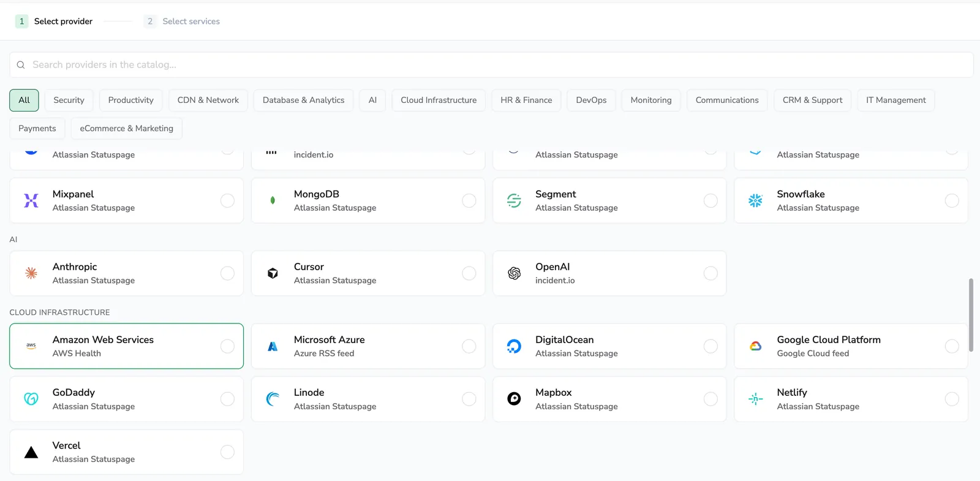Focus the provider catalog search field
The width and height of the screenshot is (980, 481).
491,65
